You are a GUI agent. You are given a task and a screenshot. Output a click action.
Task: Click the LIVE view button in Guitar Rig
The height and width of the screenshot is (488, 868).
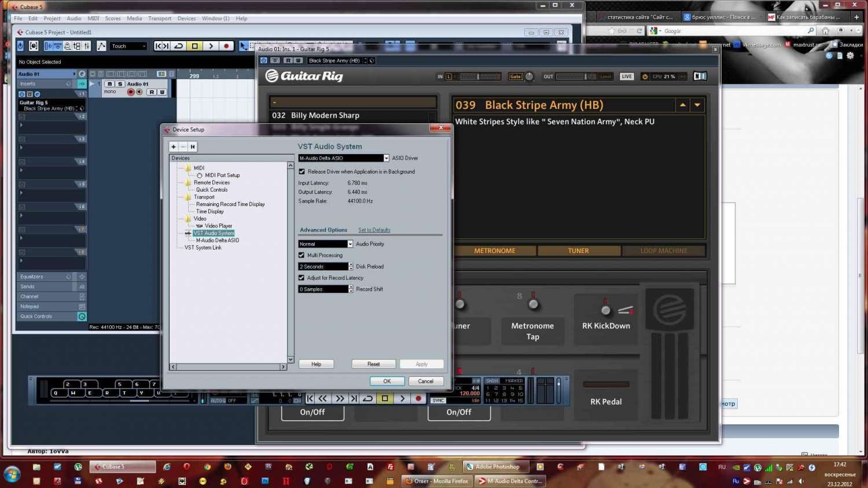[x=627, y=76]
